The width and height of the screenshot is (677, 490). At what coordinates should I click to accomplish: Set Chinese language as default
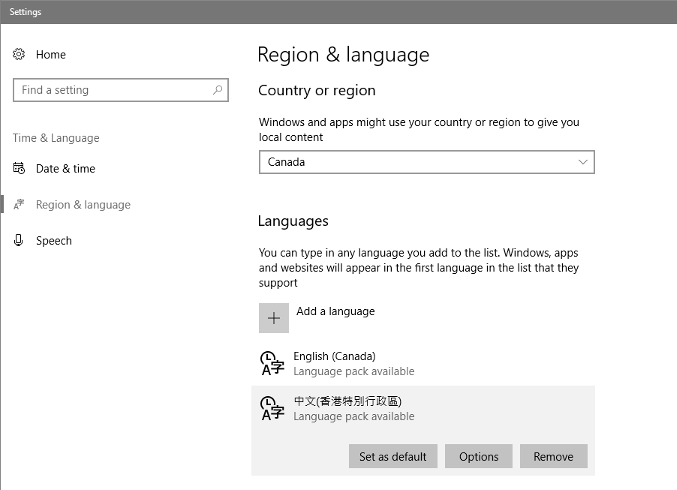coord(393,457)
